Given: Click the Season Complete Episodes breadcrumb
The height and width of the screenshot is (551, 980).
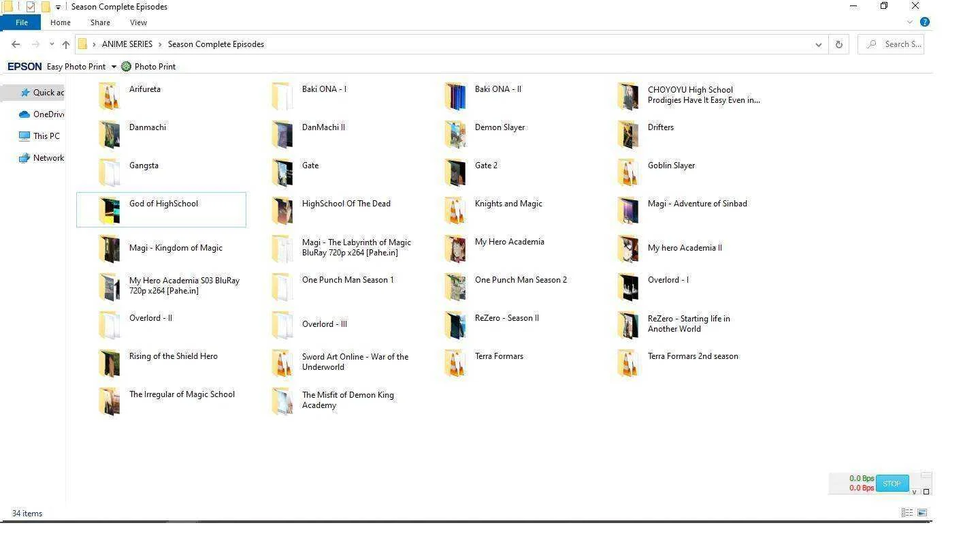Looking at the screenshot, I should point(216,44).
